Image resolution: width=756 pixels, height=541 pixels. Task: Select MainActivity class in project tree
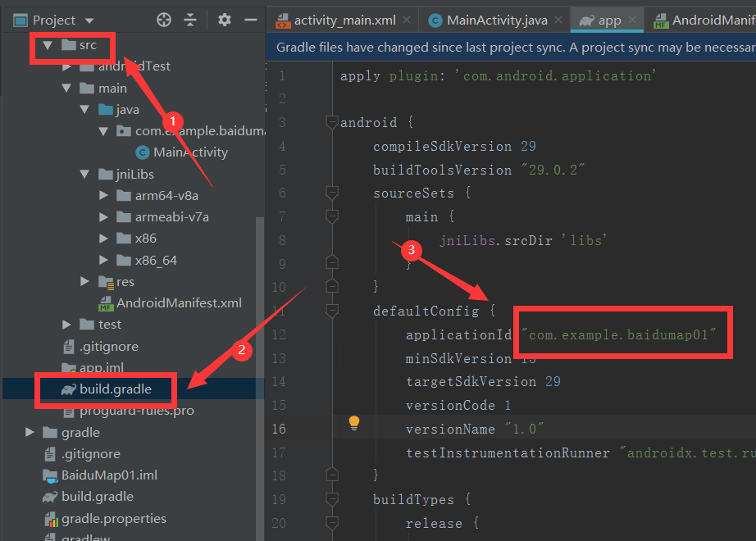tap(190, 152)
